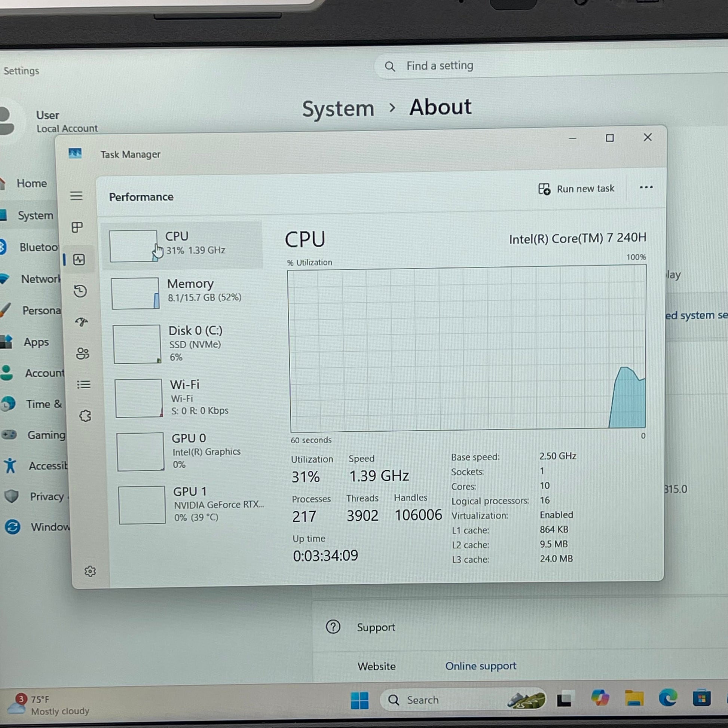Open Task Manager hamburger navigation menu

[x=76, y=196]
